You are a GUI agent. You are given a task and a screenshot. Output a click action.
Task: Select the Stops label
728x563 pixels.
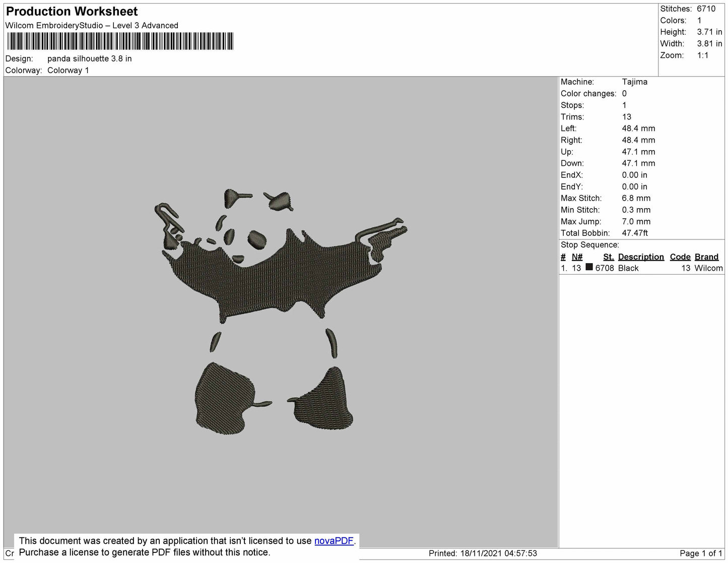[572, 105]
